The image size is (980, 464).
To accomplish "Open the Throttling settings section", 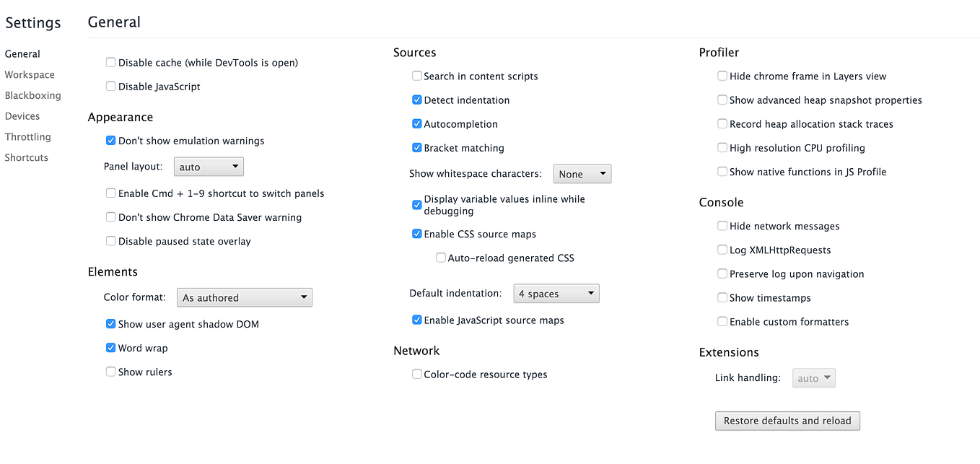I will point(27,136).
